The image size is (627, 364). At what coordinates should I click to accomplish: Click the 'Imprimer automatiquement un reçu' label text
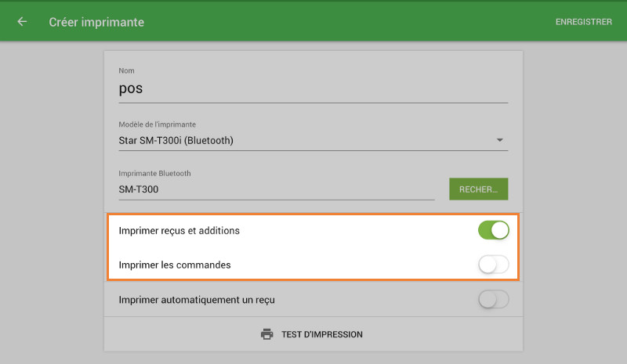click(x=196, y=299)
